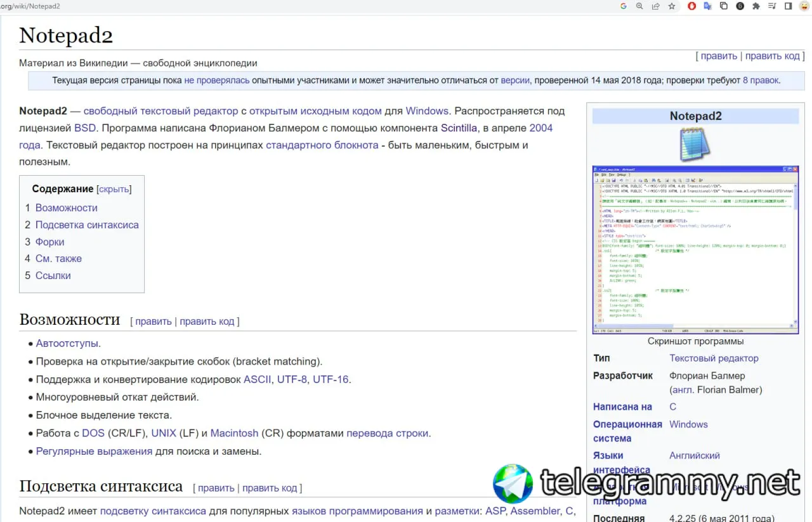The image size is (812, 522).
Task: Open the browser profile avatar
Action: 804,6
